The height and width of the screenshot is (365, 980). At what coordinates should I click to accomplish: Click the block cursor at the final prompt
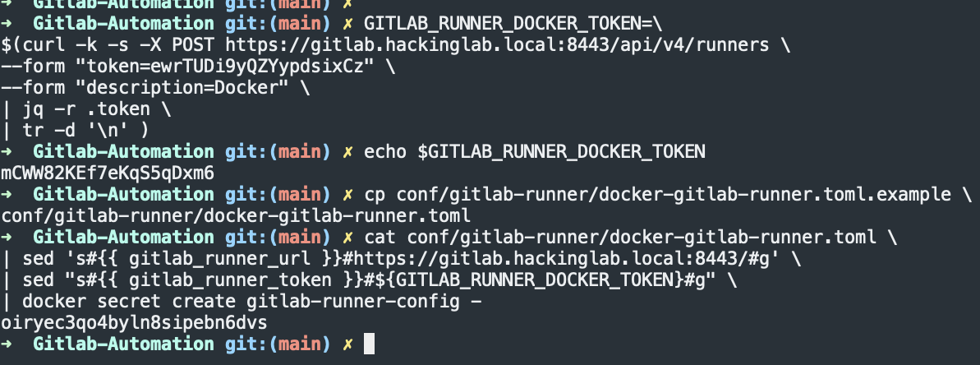[369, 344]
